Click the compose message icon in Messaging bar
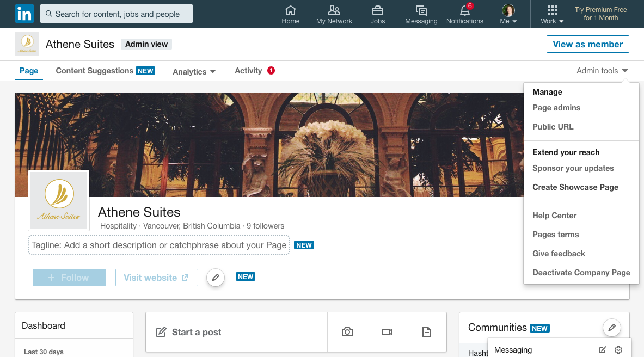This screenshot has width=644, height=357. pyautogui.click(x=603, y=350)
